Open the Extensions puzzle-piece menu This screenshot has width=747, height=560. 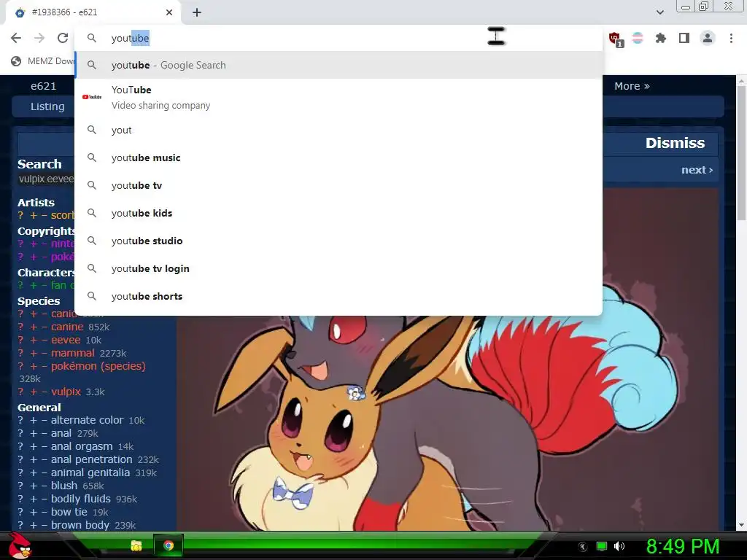coord(661,38)
